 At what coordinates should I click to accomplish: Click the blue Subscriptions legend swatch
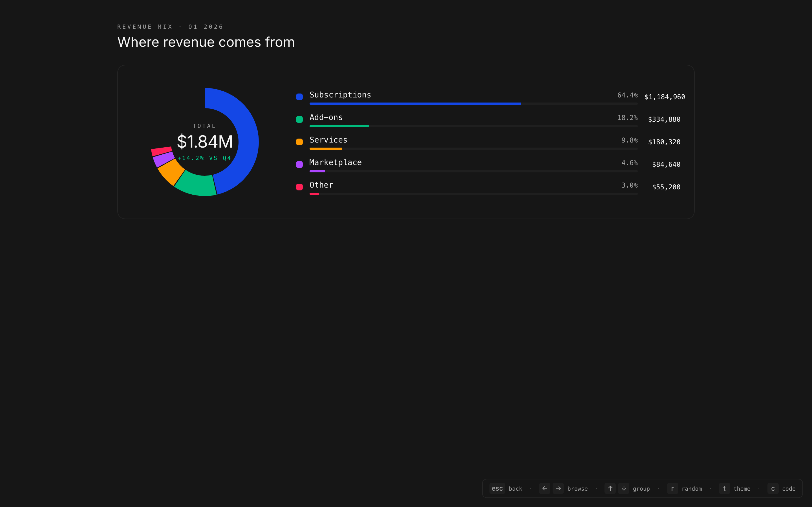[x=299, y=97]
